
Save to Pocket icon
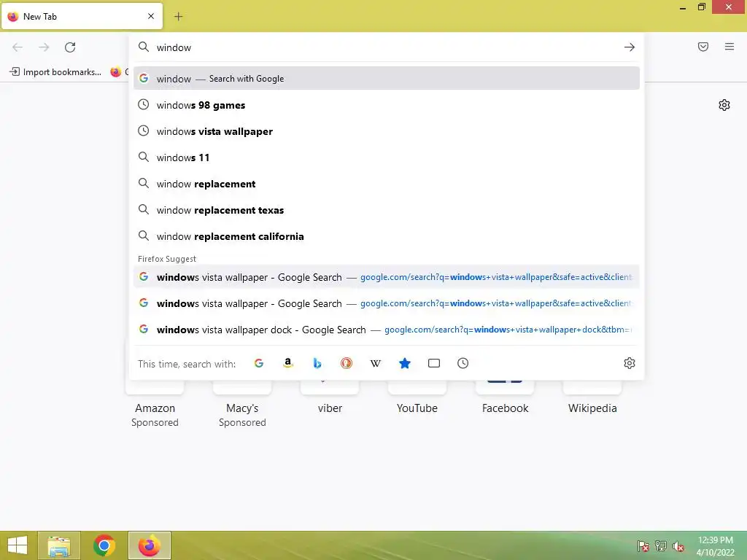coord(703,47)
